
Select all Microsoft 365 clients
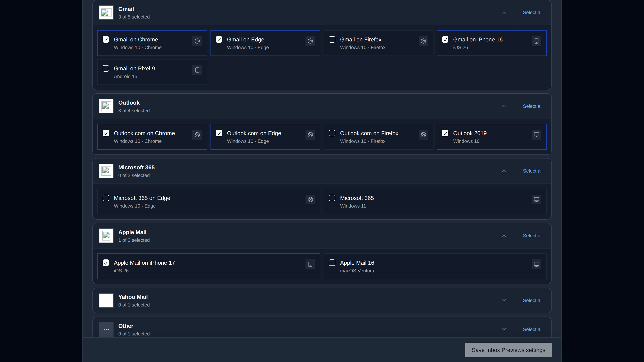533,171
